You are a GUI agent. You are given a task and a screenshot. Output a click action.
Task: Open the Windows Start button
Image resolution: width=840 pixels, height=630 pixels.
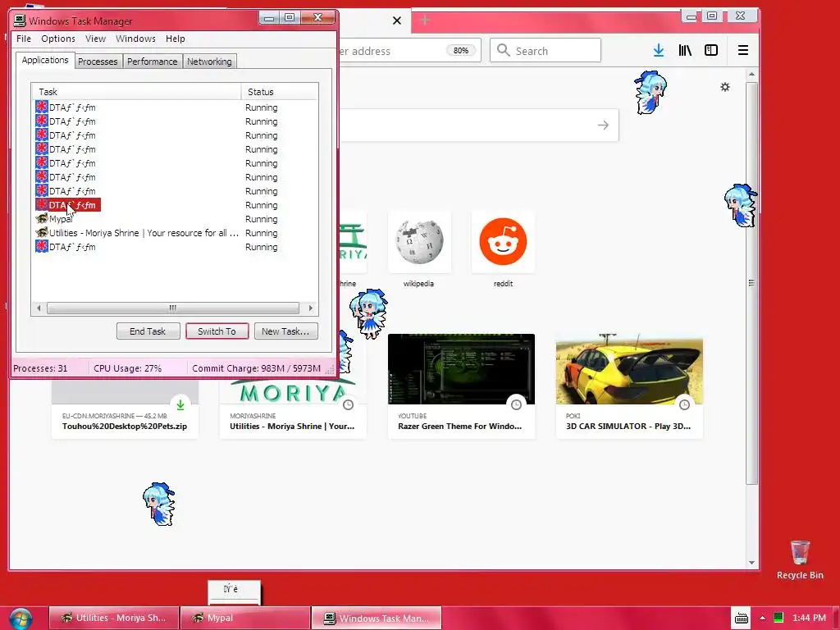(x=21, y=619)
